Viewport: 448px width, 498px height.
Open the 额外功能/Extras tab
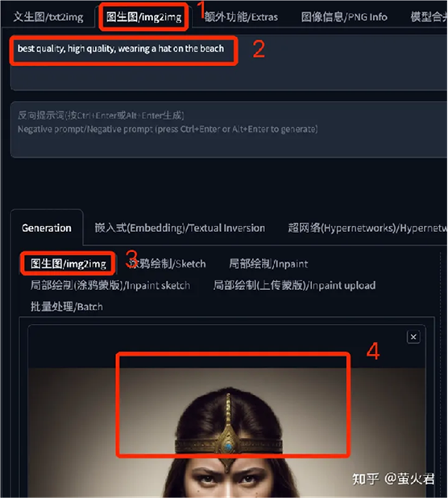pyautogui.click(x=241, y=17)
